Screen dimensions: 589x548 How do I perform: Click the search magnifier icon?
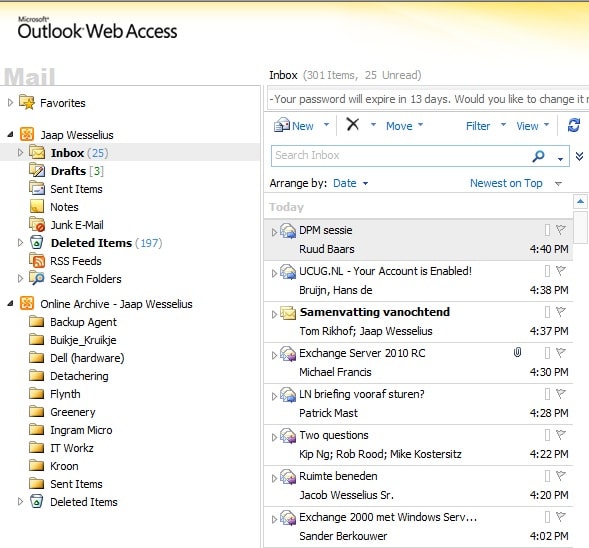[x=538, y=156]
